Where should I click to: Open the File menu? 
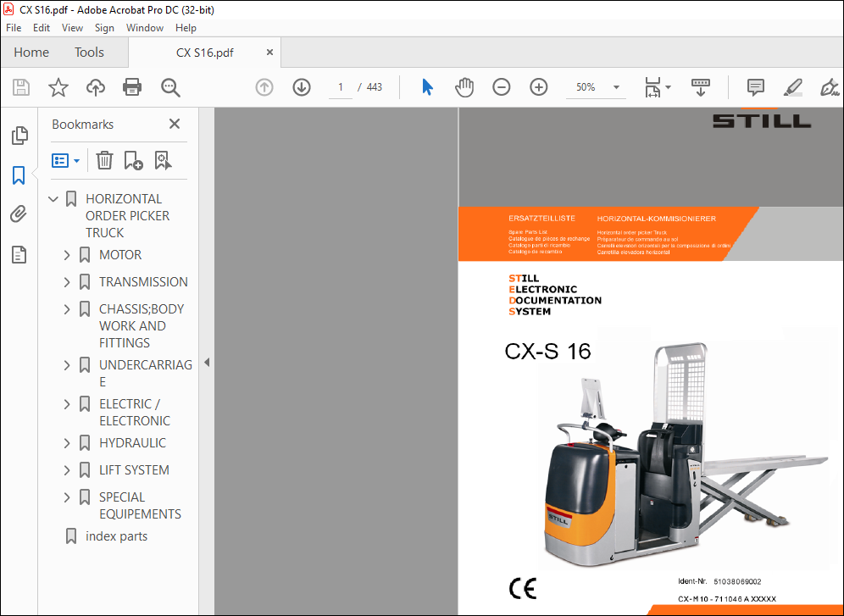[14, 28]
